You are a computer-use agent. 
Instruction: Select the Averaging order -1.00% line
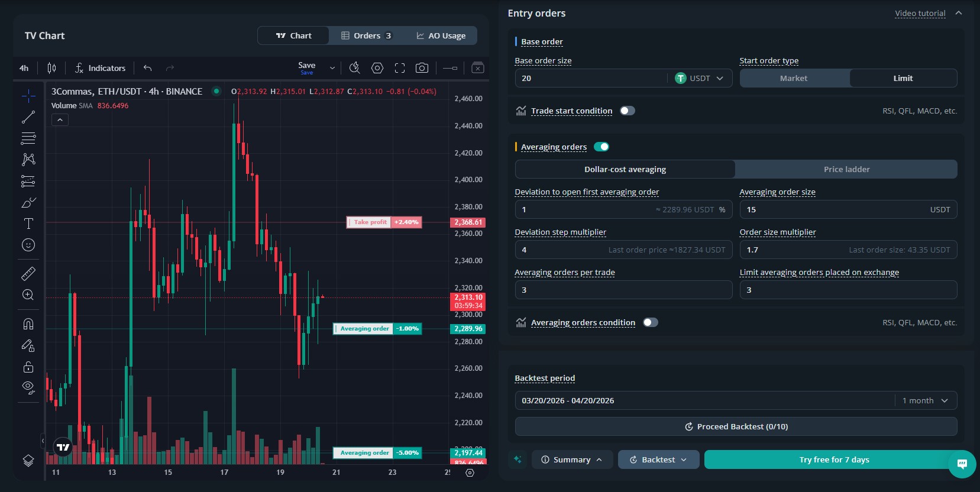[x=377, y=329]
